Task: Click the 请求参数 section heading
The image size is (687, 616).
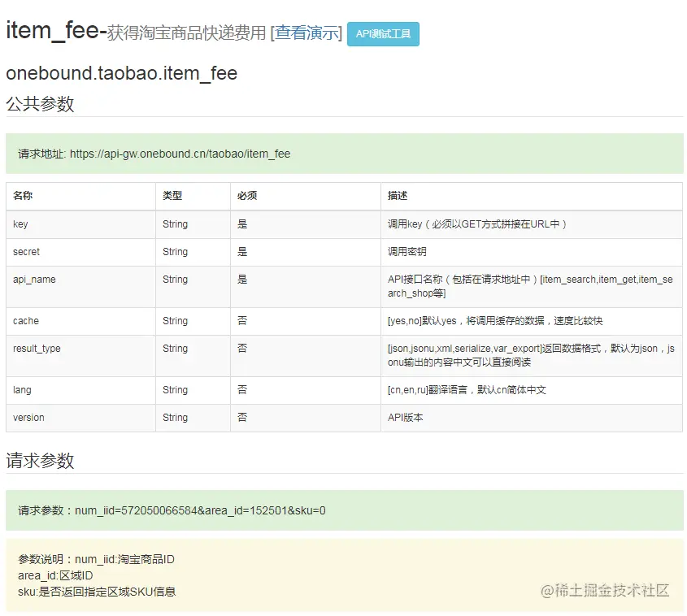Action: 40,461
